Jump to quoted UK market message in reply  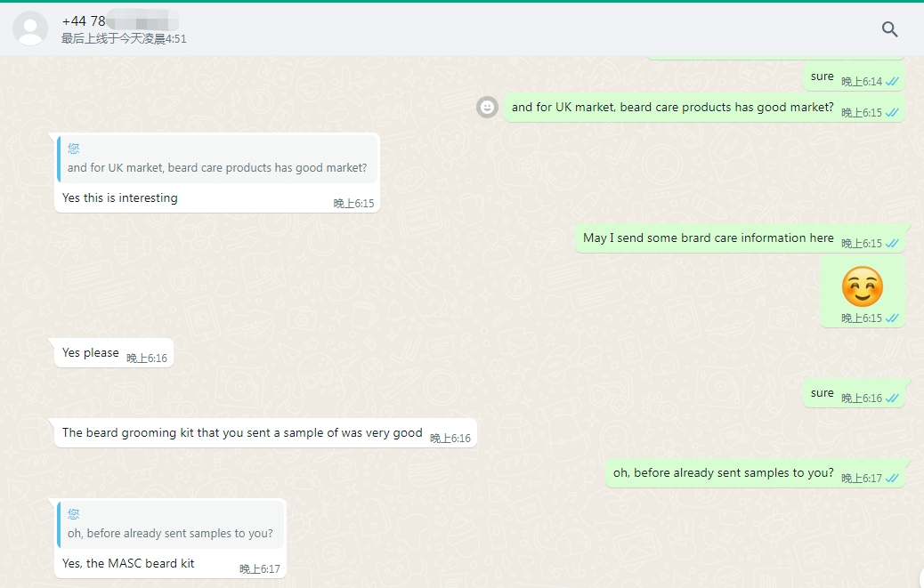[x=217, y=159]
